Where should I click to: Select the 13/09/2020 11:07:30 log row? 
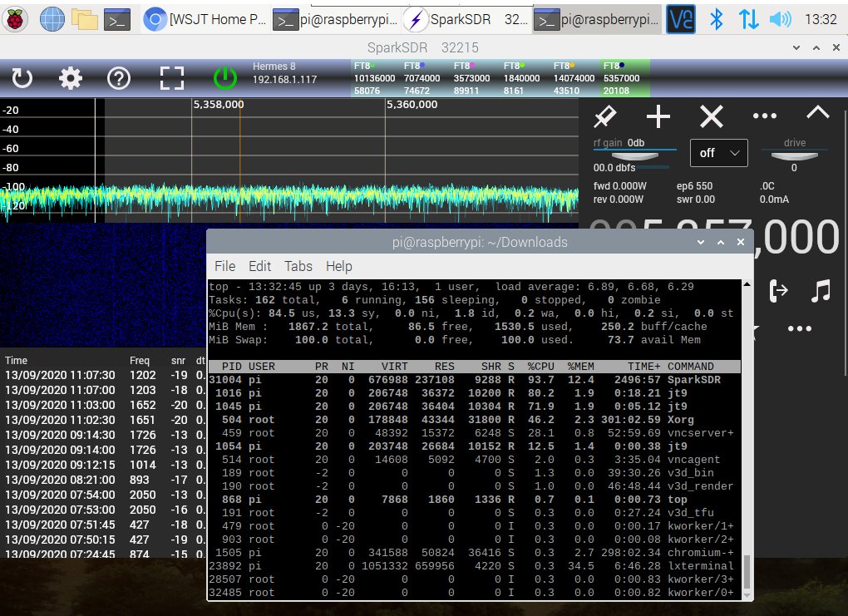tap(103, 375)
